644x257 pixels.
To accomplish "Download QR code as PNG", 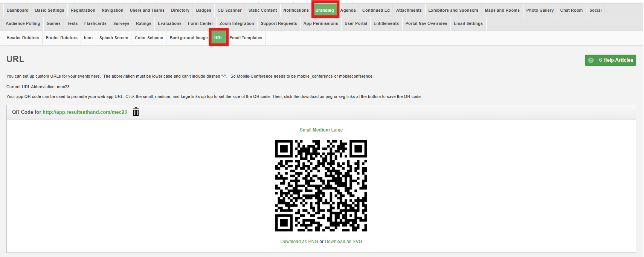I will click(299, 242).
